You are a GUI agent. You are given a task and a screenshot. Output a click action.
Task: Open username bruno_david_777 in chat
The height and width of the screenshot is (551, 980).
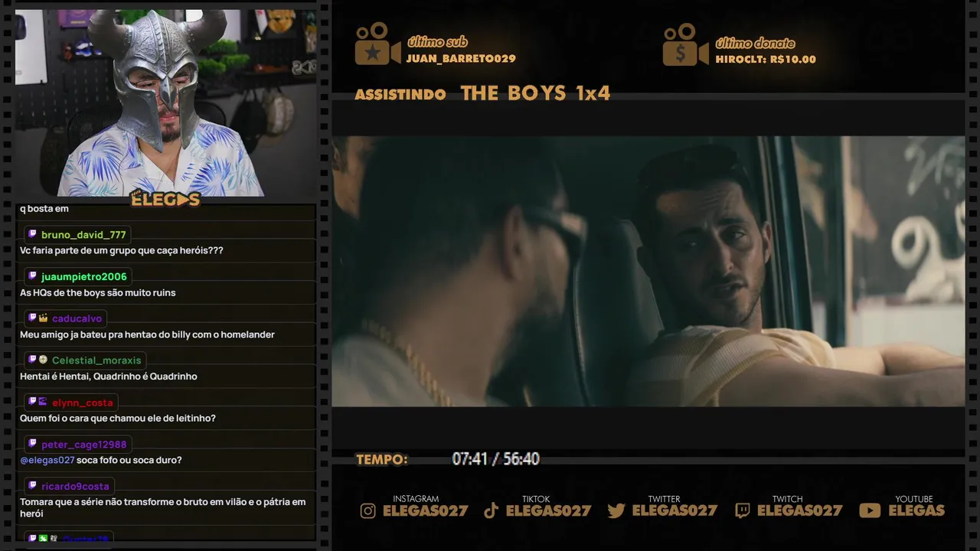tap(83, 235)
